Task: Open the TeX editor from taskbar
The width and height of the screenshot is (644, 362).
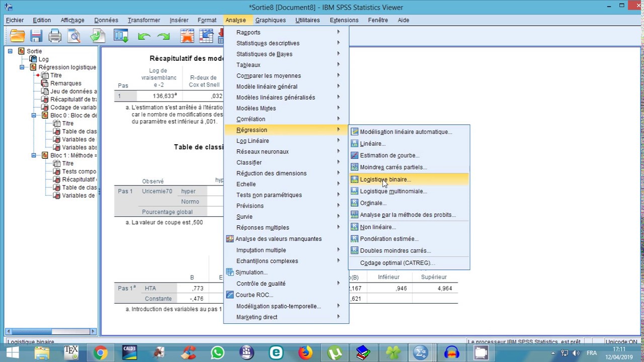Action: point(71,353)
